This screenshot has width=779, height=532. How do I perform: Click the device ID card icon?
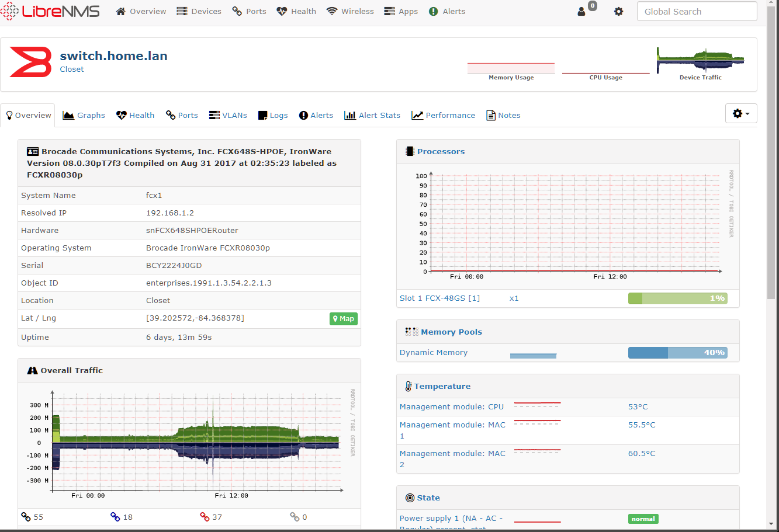point(33,151)
